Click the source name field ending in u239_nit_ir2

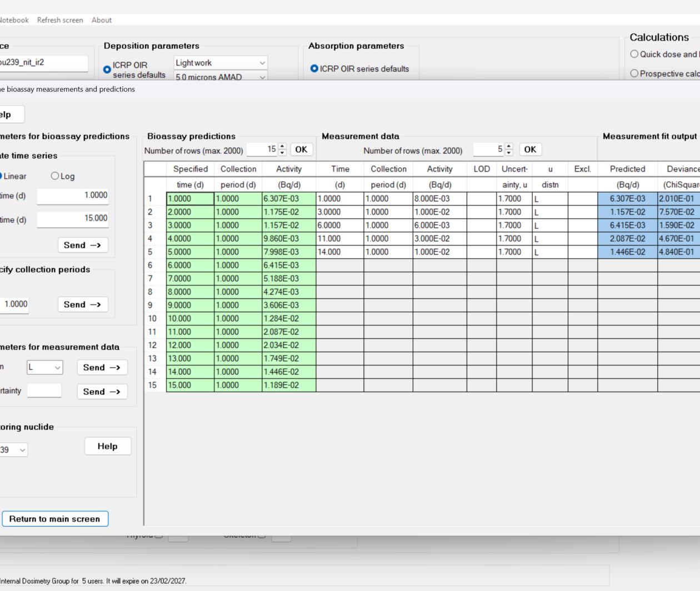43,63
